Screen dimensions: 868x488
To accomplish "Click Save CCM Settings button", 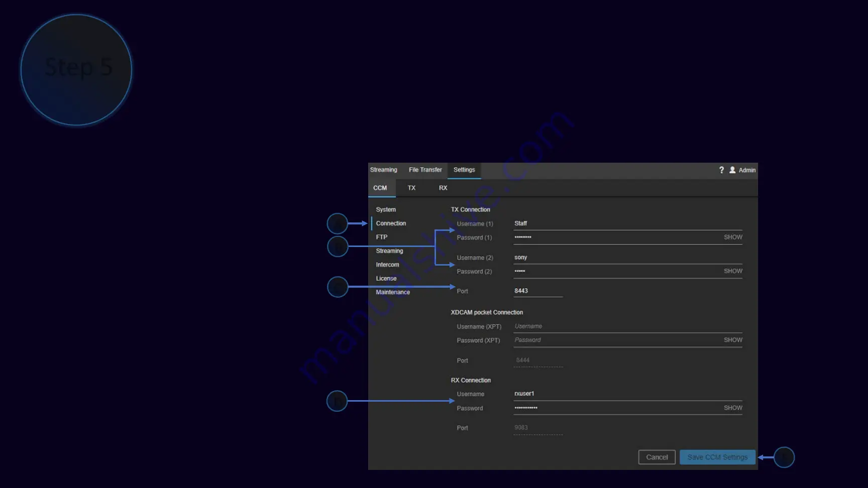I will click(x=717, y=457).
